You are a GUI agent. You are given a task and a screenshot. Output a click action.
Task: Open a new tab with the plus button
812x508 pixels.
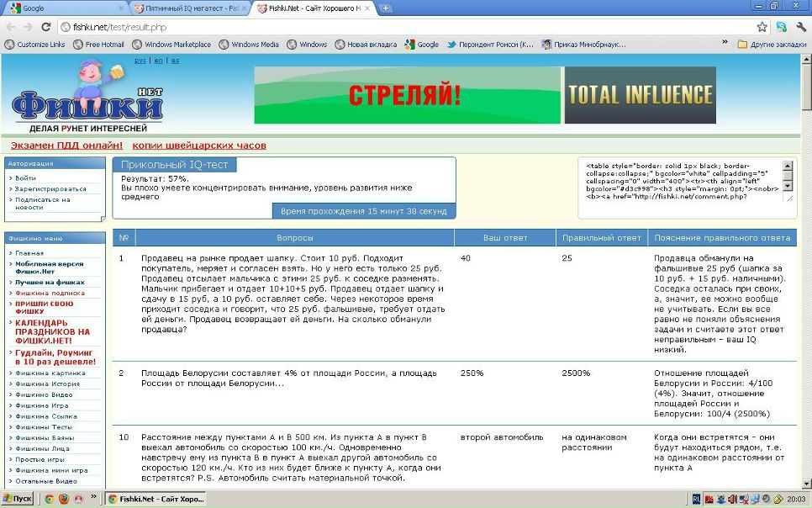tap(385, 8)
